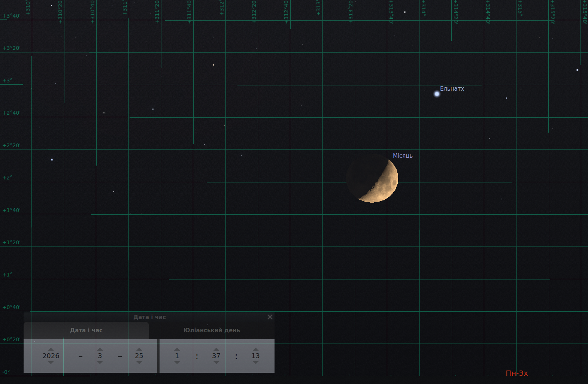588x384 pixels.
Task: Close the Дата і час dialog
Action: (270, 317)
